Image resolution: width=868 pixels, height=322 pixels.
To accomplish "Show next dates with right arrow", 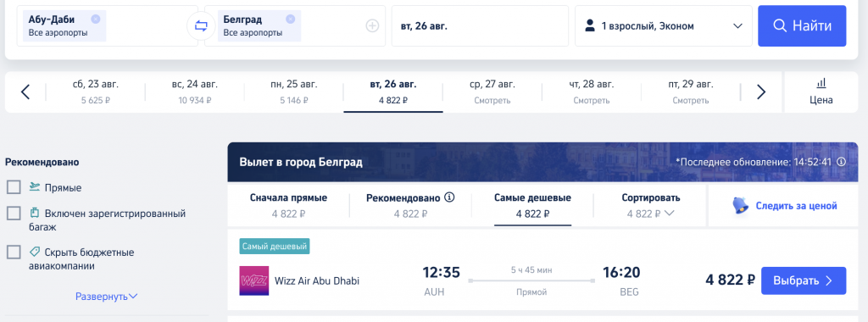I will pos(761,92).
